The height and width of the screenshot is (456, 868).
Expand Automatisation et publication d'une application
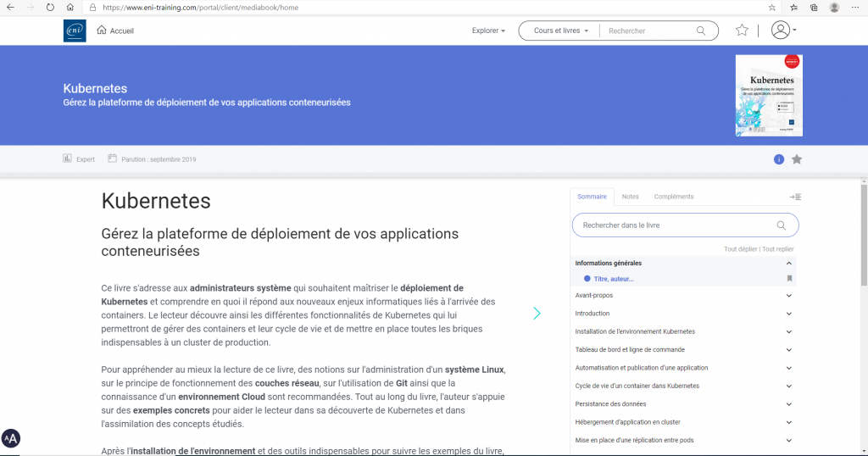[789, 368]
